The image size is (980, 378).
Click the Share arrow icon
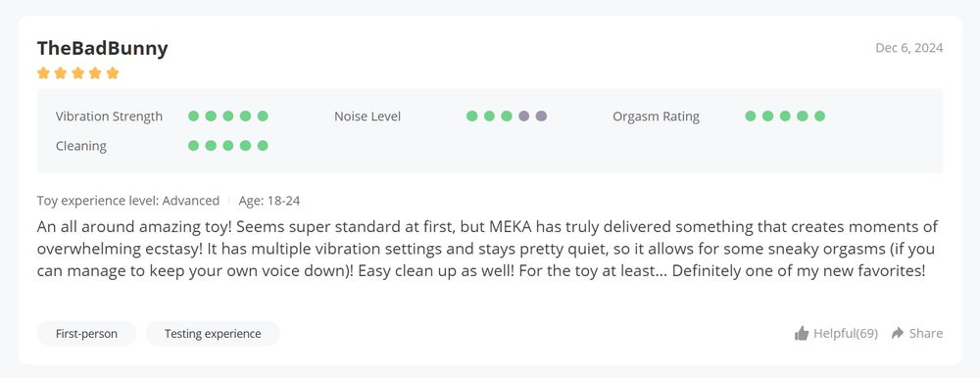(898, 333)
